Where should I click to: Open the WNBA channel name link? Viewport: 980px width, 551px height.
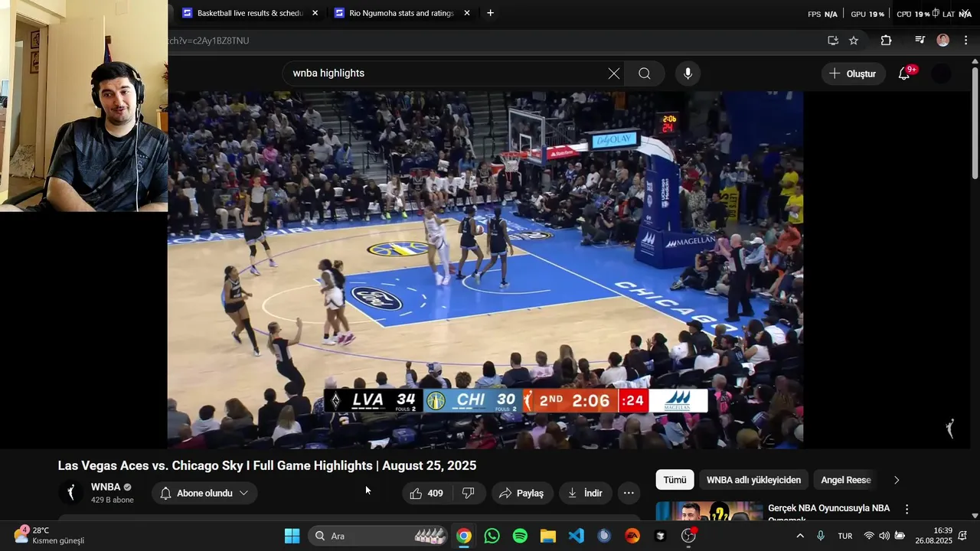(106, 487)
